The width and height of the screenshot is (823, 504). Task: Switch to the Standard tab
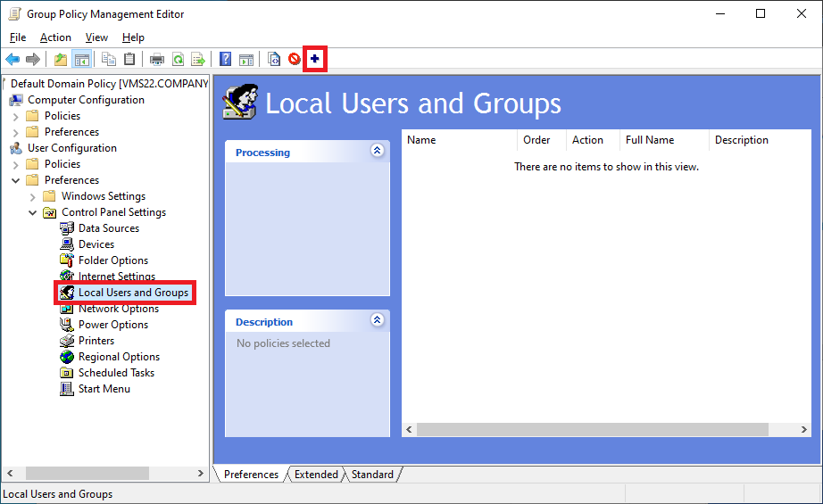[372, 474]
